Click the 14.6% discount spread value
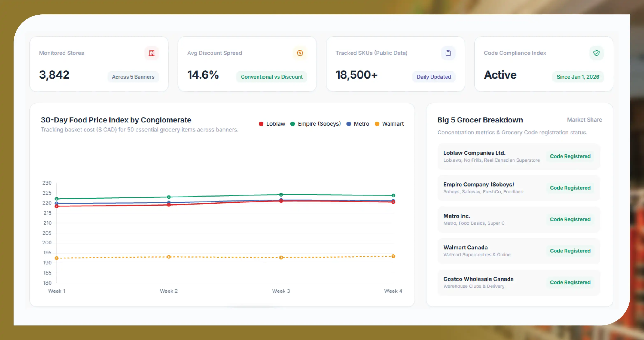 click(203, 75)
